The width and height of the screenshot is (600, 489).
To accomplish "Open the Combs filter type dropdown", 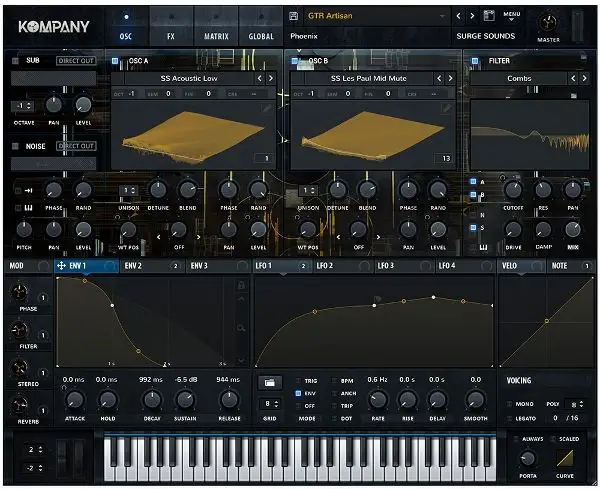I will (x=518, y=77).
